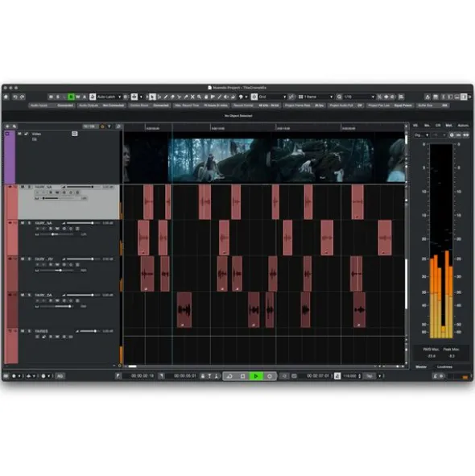Toggle Snap icon beside Grid dropdown
The image size is (475, 476).
(254, 97)
